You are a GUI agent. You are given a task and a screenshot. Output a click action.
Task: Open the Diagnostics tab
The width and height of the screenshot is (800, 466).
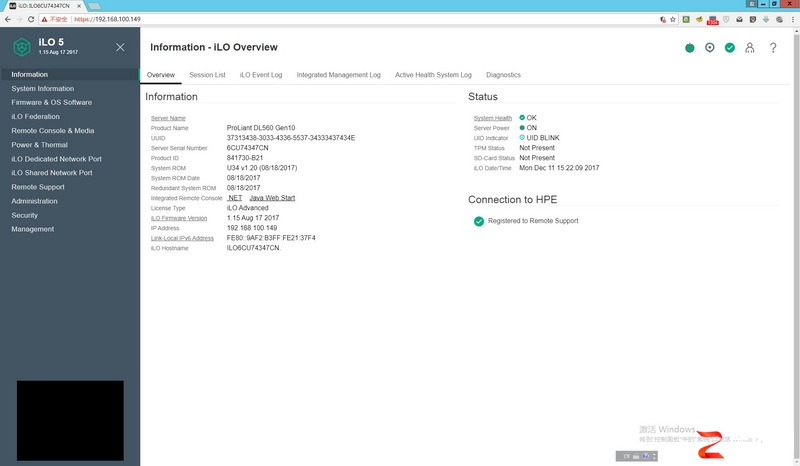click(503, 75)
